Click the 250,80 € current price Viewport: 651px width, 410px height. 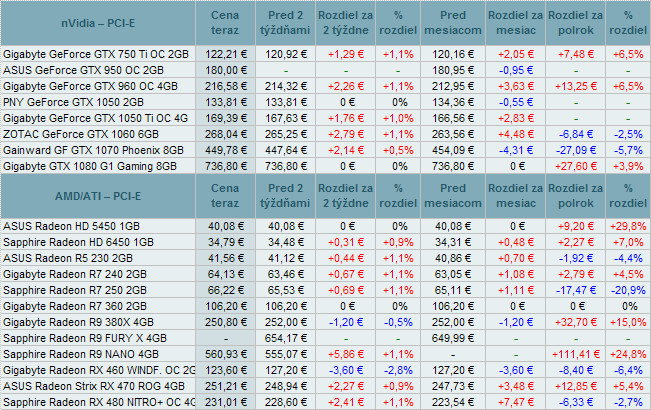tap(225, 322)
